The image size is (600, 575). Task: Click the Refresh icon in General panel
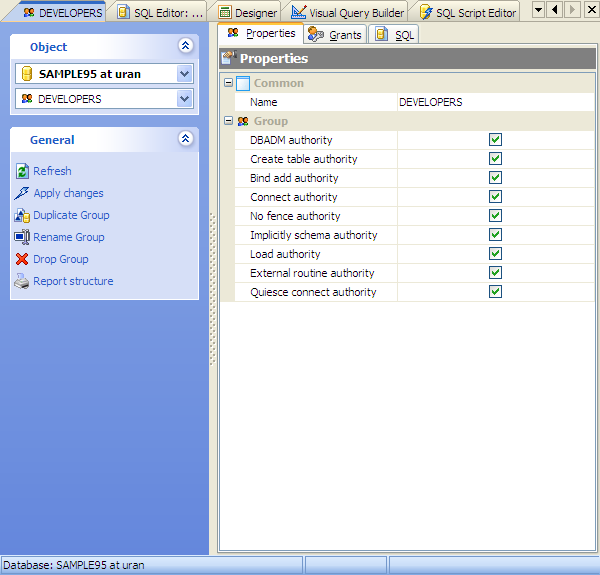pyautogui.click(x=22, y=171)
